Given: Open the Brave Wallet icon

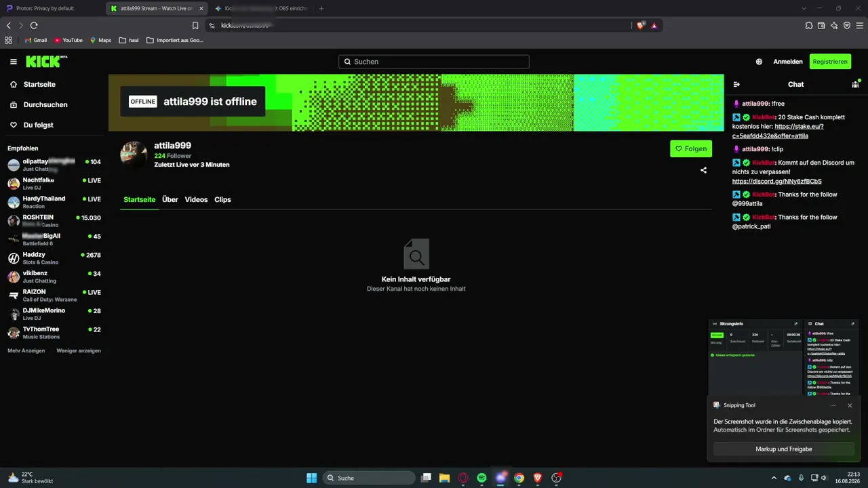Looking at the screenshot, I should tap(821, 26).
